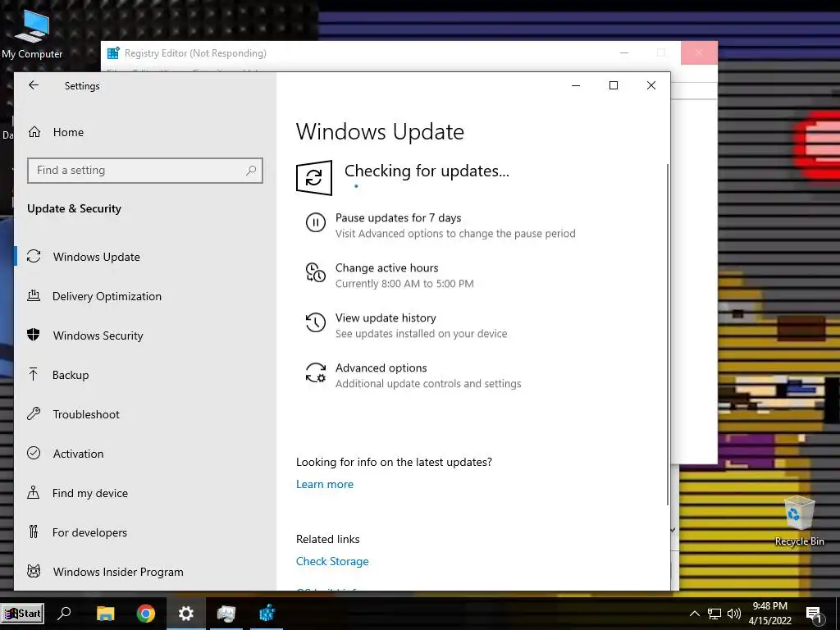
Task: Click the Update & Security heading text
Action: (x=74, y=208)
